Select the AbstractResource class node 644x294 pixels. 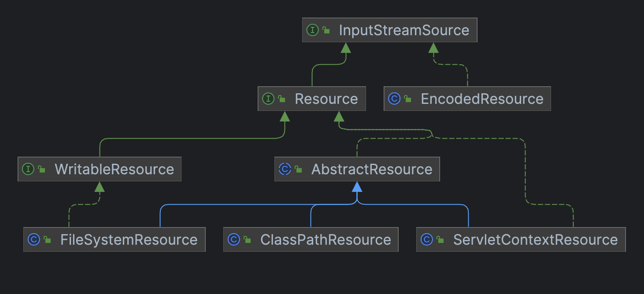[357, 169]
